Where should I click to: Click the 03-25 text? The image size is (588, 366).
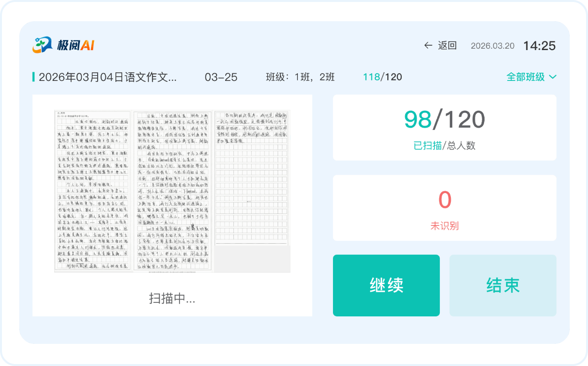coord(221,77)
